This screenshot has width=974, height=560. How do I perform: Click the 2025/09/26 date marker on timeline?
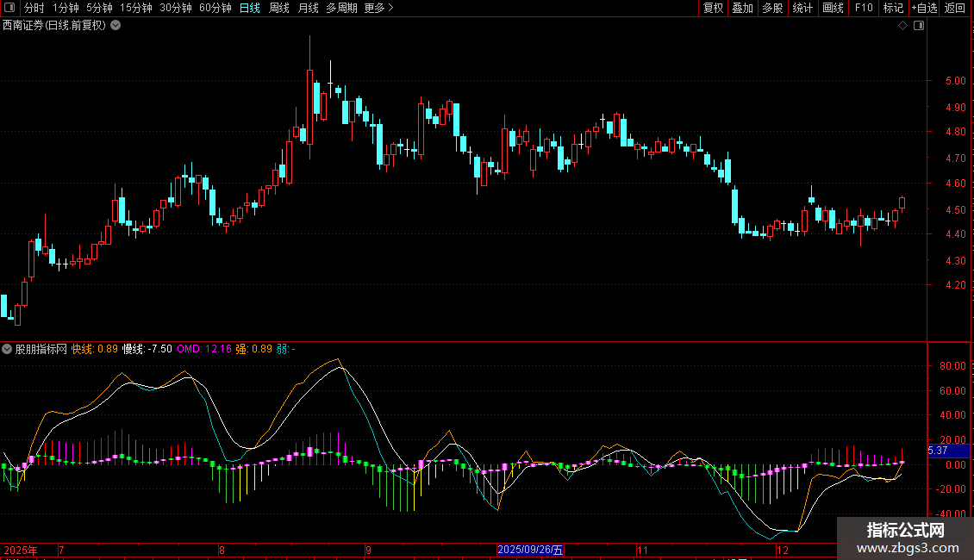tap(531, 550)
